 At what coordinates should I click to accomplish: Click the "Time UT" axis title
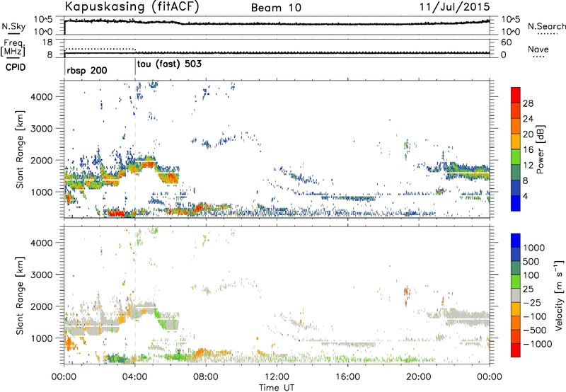tap(277, 388)
